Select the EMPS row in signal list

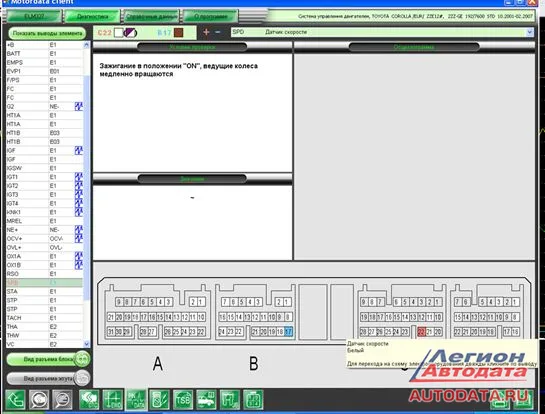[44, 62]
